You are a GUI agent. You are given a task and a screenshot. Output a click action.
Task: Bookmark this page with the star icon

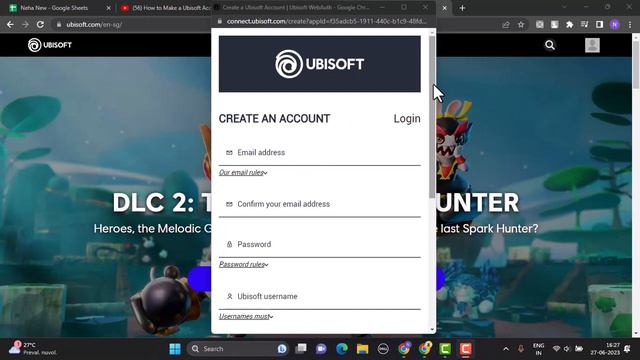tap(521, 24)
